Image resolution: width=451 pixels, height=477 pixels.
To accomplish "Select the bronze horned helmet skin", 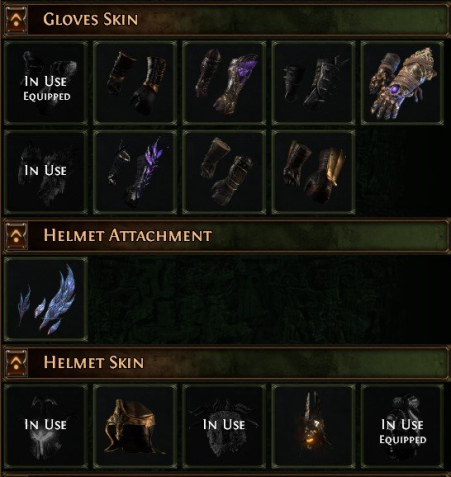I will pos(135,426).
